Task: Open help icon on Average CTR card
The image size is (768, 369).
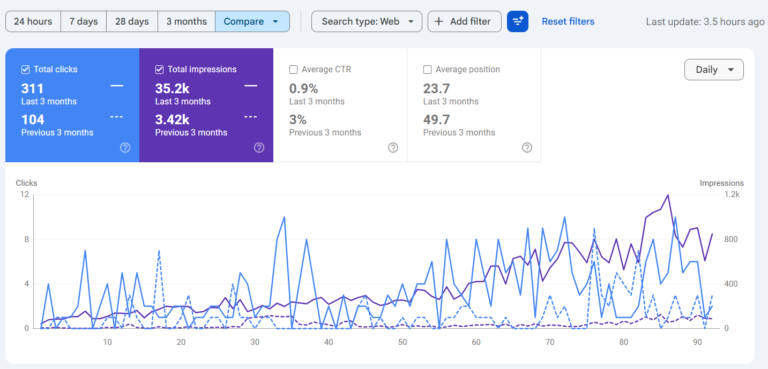Action: 393,148
